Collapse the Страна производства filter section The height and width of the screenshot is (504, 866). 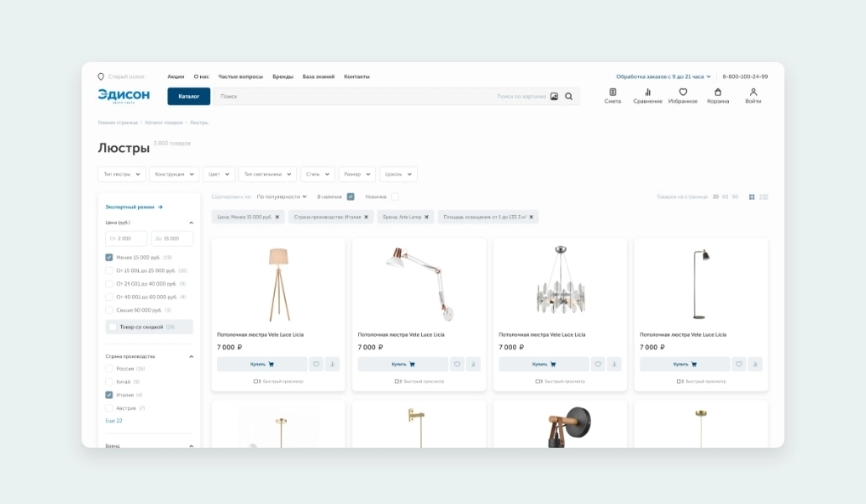(191, 356)
